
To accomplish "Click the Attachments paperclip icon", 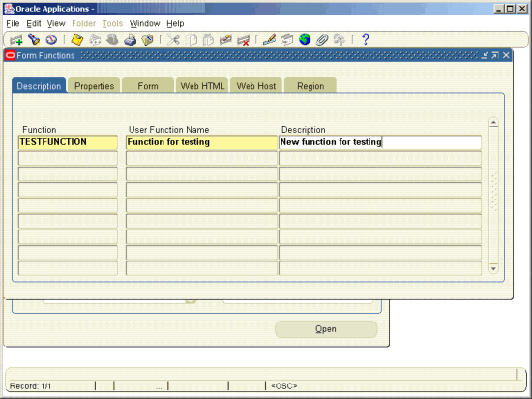I will (x=322, y=40).
